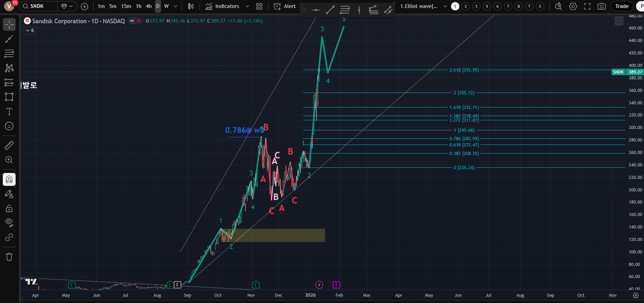Open the text annotation tool
Image resolution: width=644 pixels, height=303 pixels.
[x=9, y=111]
